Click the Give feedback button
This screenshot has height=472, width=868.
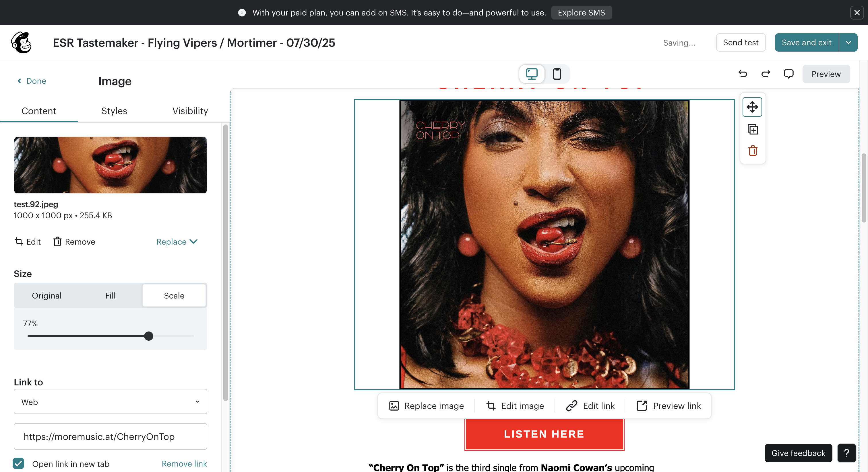798,453
